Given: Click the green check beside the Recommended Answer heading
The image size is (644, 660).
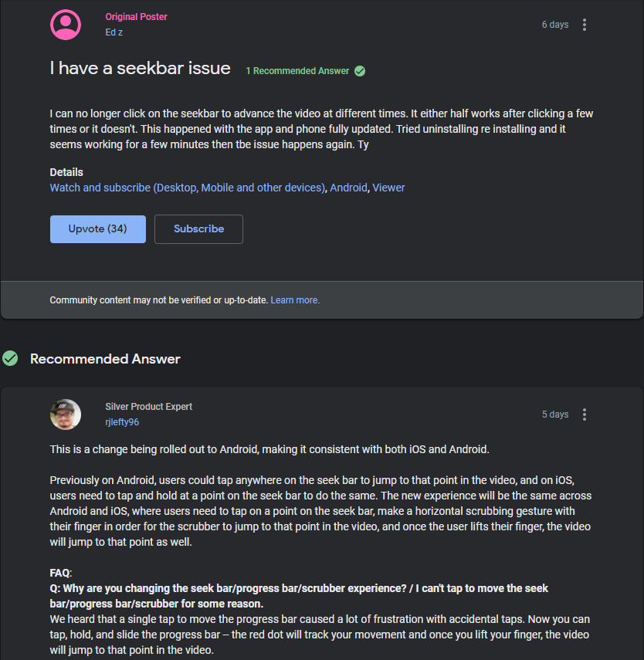Looking at the screenshot, I should click(10, 358).
